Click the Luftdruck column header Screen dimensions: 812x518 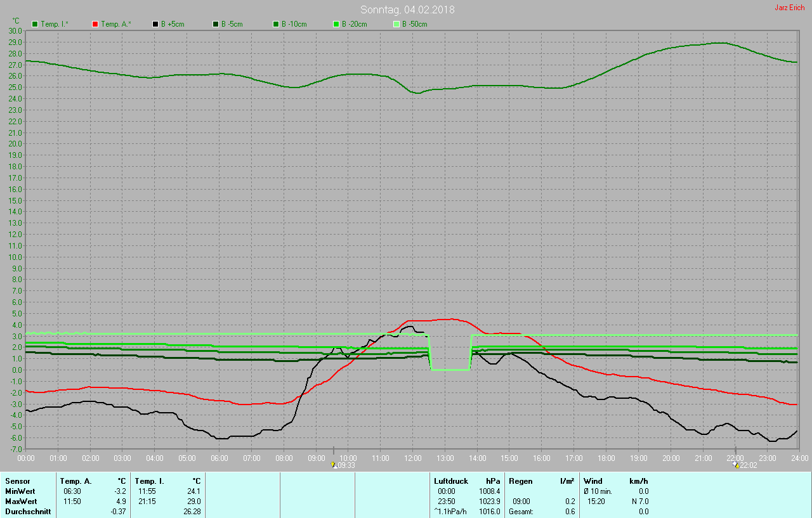[x=451, y=481]
